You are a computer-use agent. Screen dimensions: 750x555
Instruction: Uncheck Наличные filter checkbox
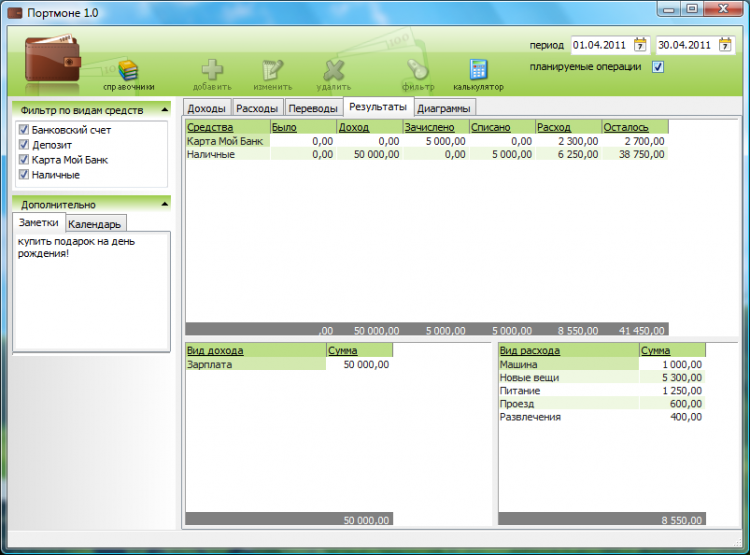[x=23, y=174]
